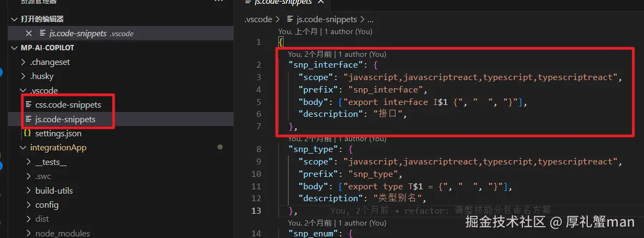Open the config folder
The width and height of the screenshot is (644, 238).
[x=47, y=204]
